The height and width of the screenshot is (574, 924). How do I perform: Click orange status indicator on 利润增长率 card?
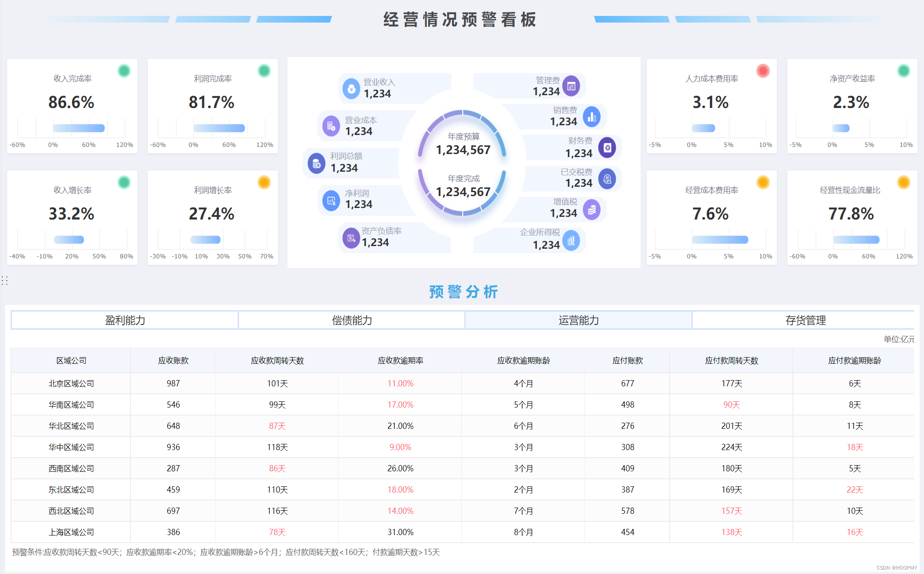tap(264, 182)
